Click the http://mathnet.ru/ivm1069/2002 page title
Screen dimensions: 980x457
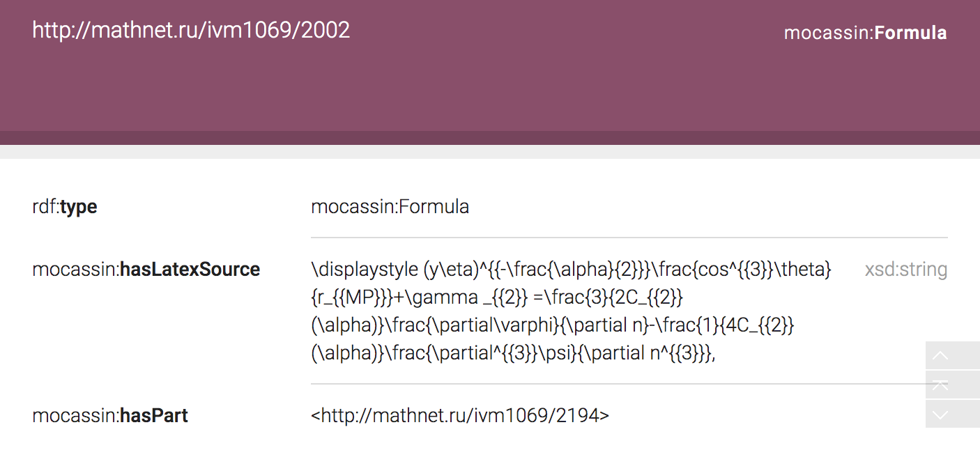coord(191,30)
